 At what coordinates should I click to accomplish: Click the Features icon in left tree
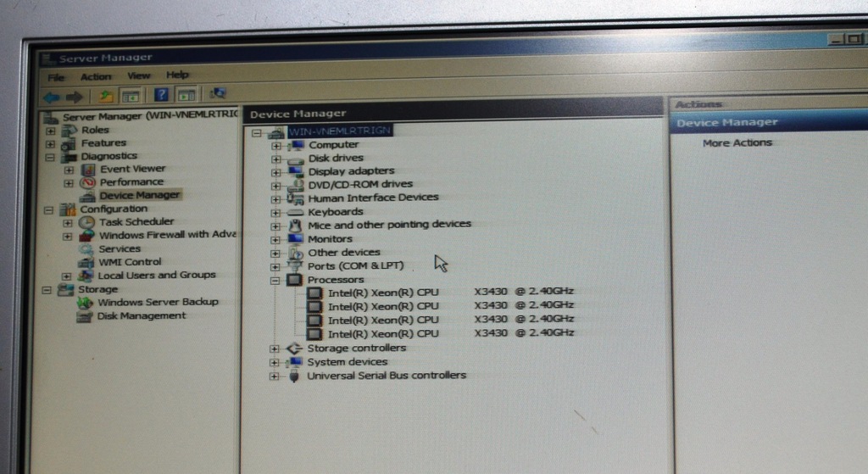click(69, 144)
